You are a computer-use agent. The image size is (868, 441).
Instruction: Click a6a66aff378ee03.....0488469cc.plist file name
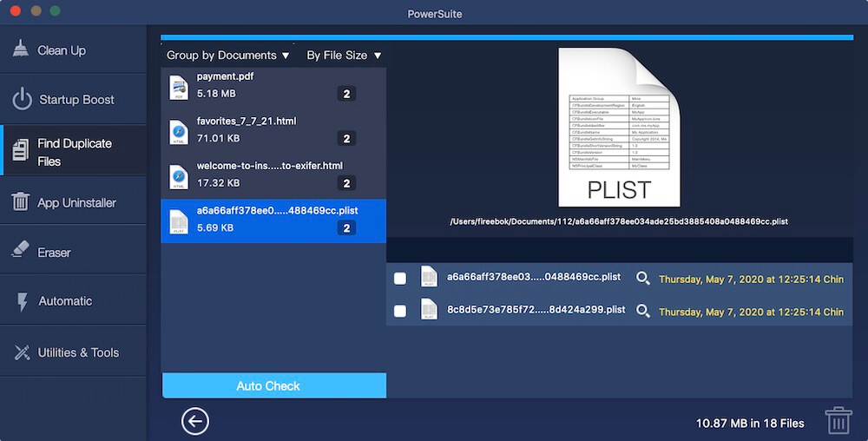click(534, 277)
